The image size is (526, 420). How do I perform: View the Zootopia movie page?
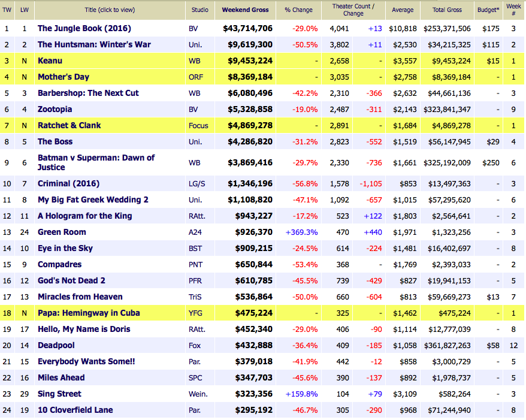(x=55, y=109)
